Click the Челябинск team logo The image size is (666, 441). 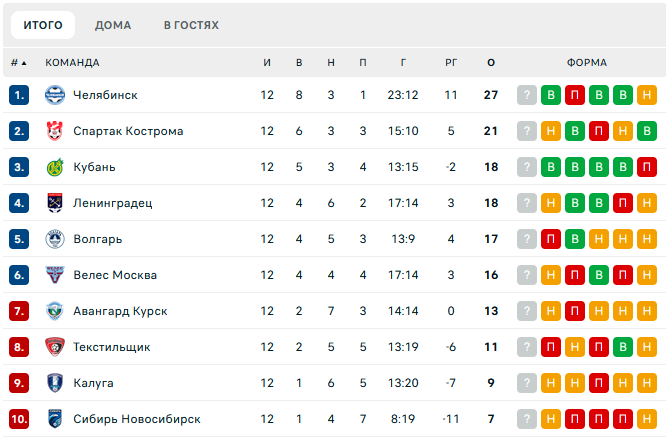pyautogui.click(x=55, y=95)
